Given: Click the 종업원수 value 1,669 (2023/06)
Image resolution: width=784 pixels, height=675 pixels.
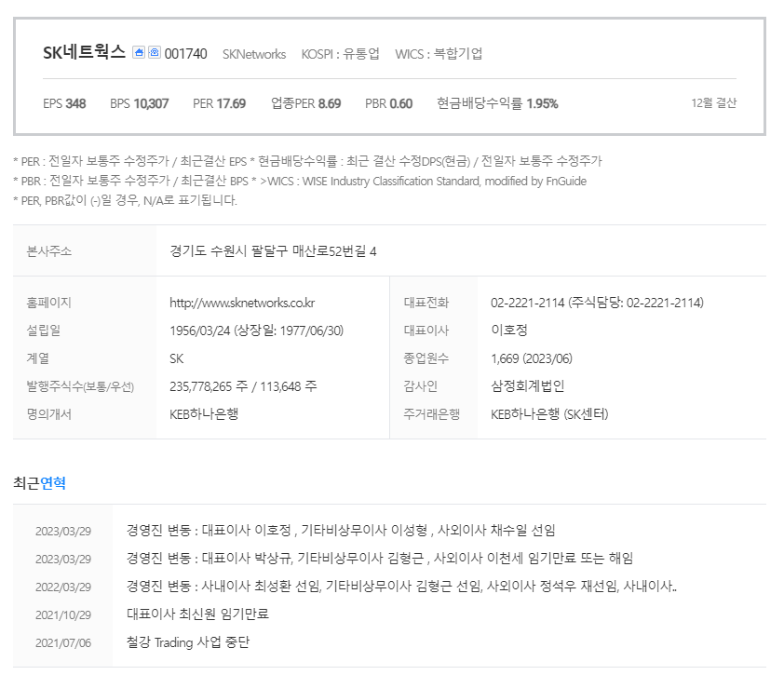Looking at the screenshot, I should click(x=532, y=358).
